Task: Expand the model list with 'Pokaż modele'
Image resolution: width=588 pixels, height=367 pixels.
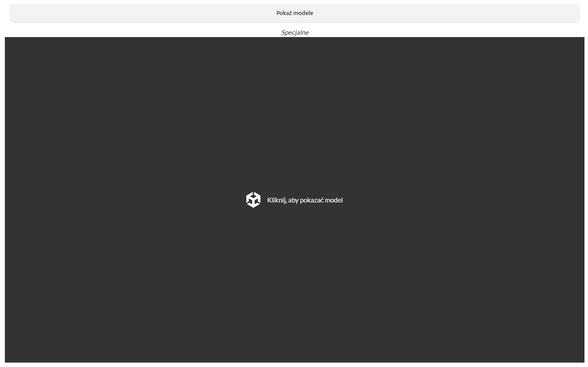Action: tap(294, 13)
